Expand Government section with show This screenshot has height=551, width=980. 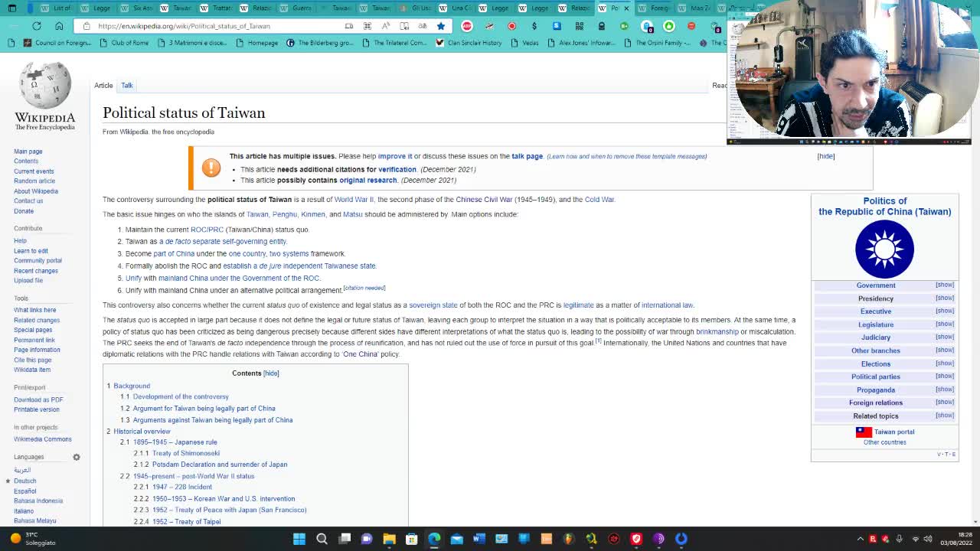944,285
